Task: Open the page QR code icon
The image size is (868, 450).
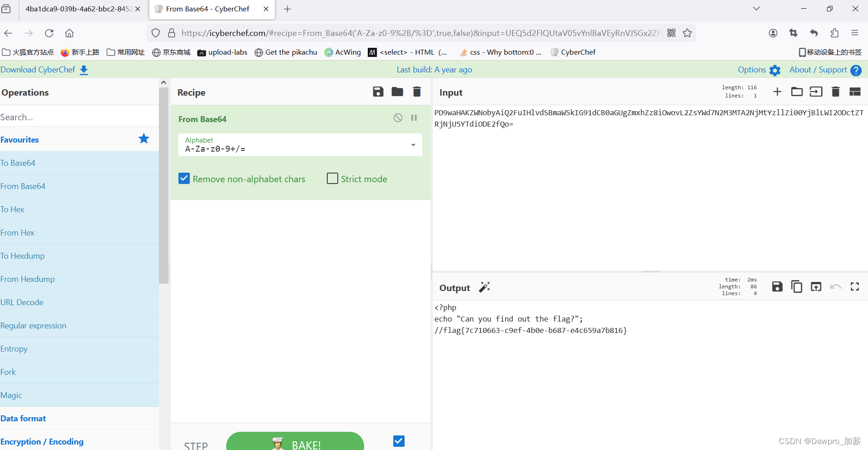Action: (671, 33)
